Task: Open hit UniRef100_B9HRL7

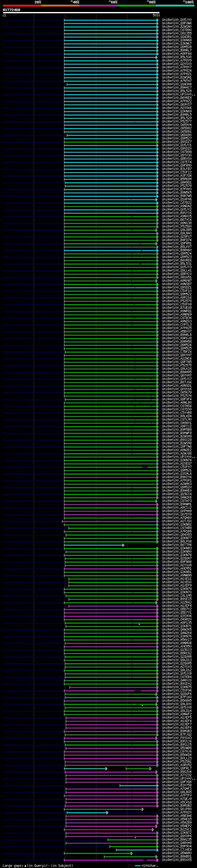Action: click(x=176, y=50)
